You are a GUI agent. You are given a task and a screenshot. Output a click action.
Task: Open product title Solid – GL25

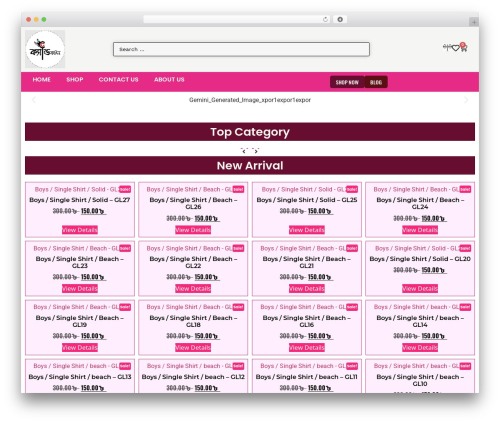click(307, 200)
